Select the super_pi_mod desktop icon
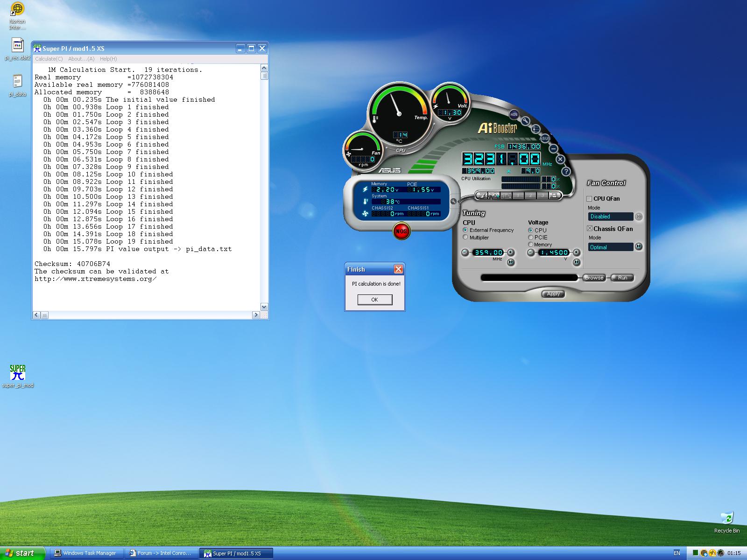Screen dimensions: 747x560 pyautogui.click(x=18, y=376)
